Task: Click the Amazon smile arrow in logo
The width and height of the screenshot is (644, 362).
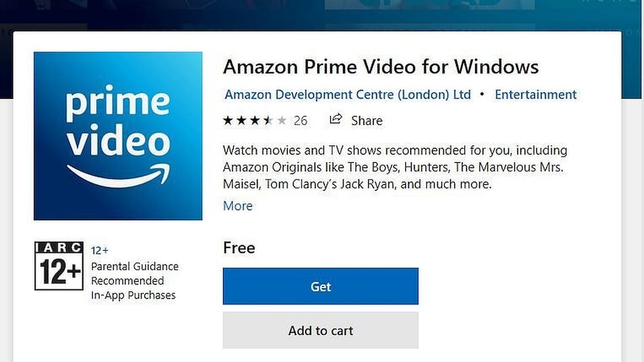Action: (x=119, y=176)
